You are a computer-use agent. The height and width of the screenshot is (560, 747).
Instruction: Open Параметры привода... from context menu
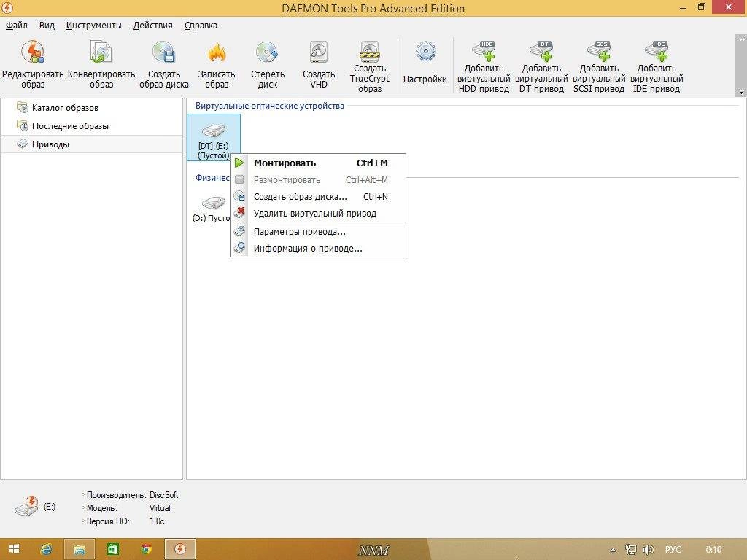pyautogui.click(x=318, y=232)
